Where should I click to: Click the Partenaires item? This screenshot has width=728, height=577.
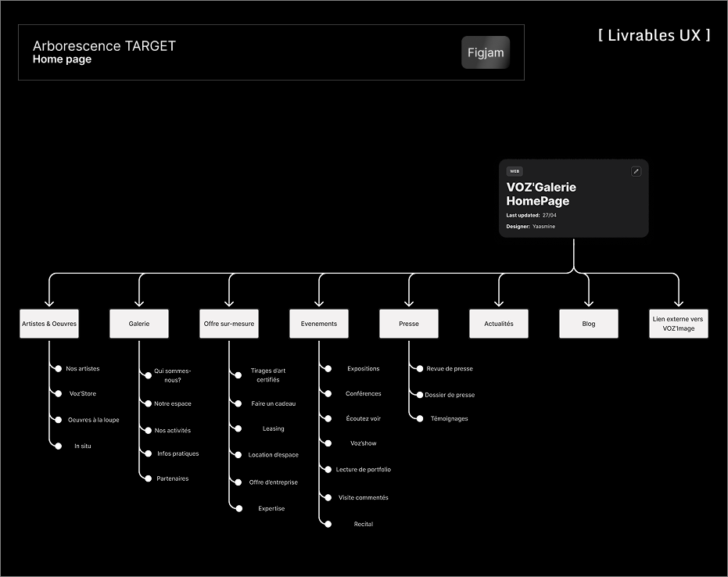(x=173, y=478)
